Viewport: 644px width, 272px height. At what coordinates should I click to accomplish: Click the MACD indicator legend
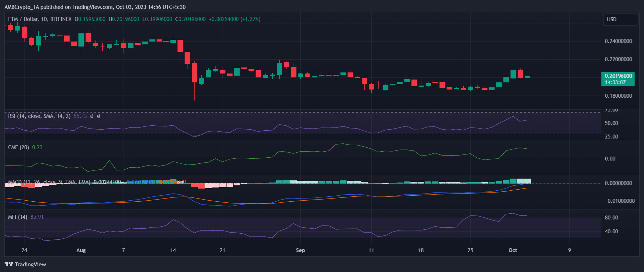49,182
